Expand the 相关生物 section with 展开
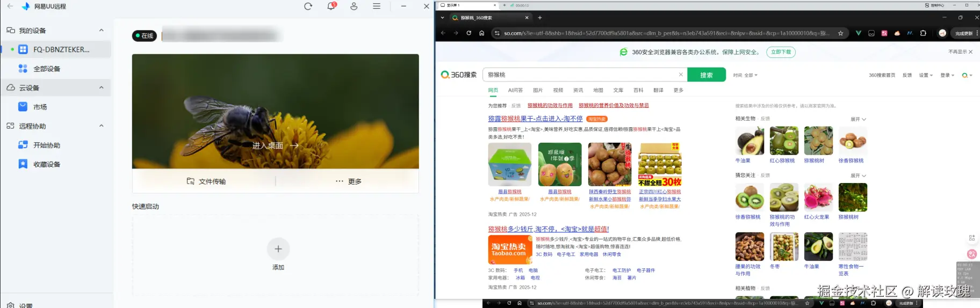Image resolution: width=980 pixels, height=308 pixels. click(x=858, y=119)
